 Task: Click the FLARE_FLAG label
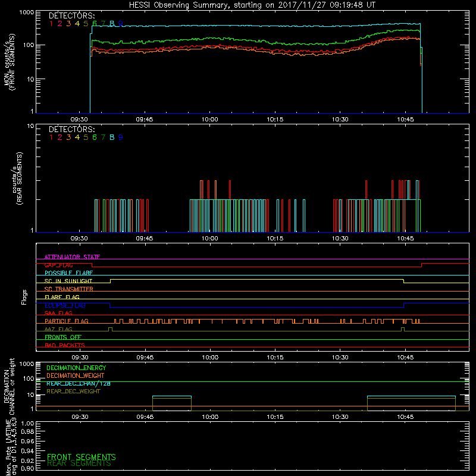click(x=62, y=297)
